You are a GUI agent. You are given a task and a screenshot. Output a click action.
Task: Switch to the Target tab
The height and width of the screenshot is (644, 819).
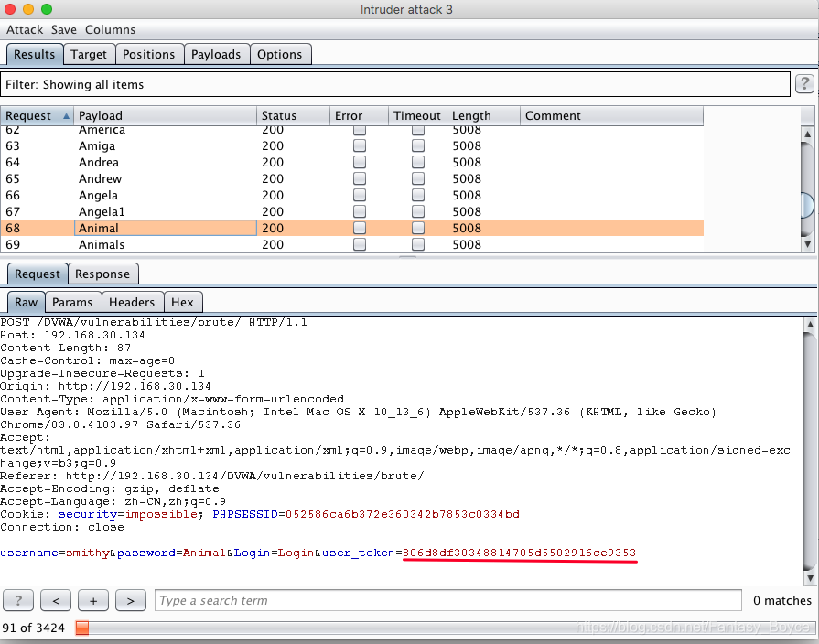click(x=88, y=54)
